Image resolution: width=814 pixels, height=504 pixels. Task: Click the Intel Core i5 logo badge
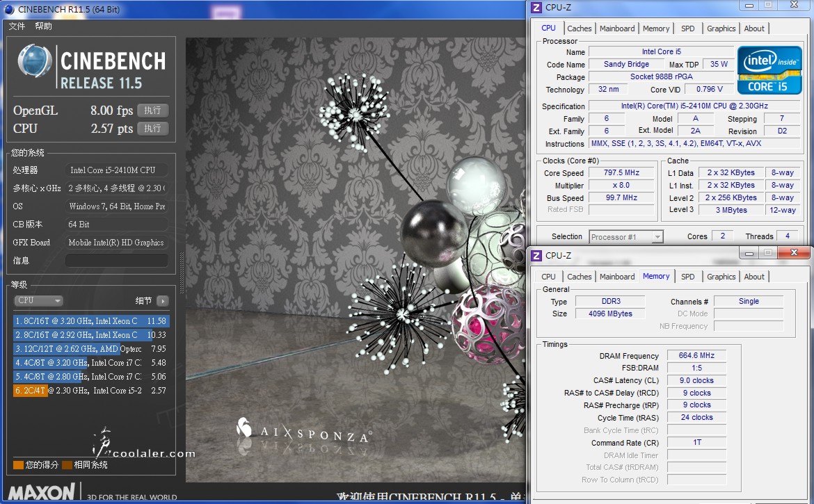769,70
